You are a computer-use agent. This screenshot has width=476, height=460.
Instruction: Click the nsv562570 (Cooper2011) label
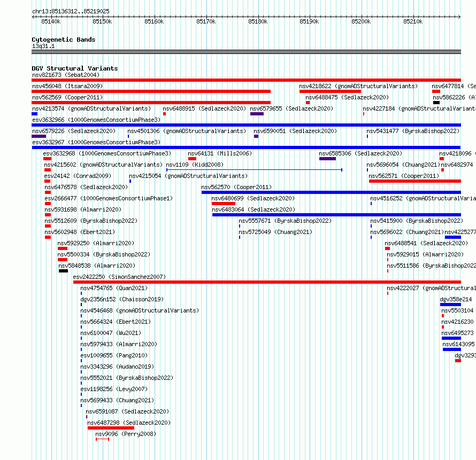coord(236,187)
